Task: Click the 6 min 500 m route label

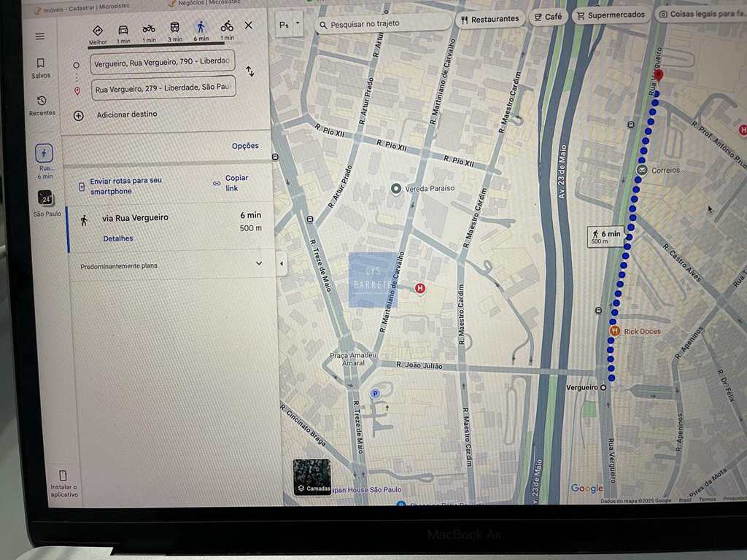Action: click(606, 237)
